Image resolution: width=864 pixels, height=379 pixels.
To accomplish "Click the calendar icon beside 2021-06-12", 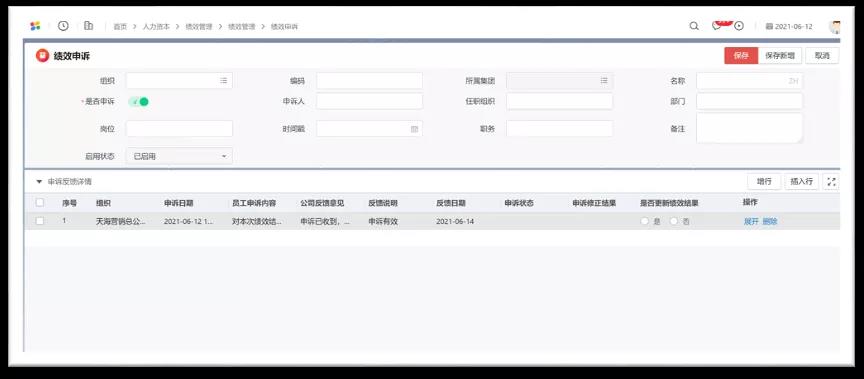I will point(769,26).
